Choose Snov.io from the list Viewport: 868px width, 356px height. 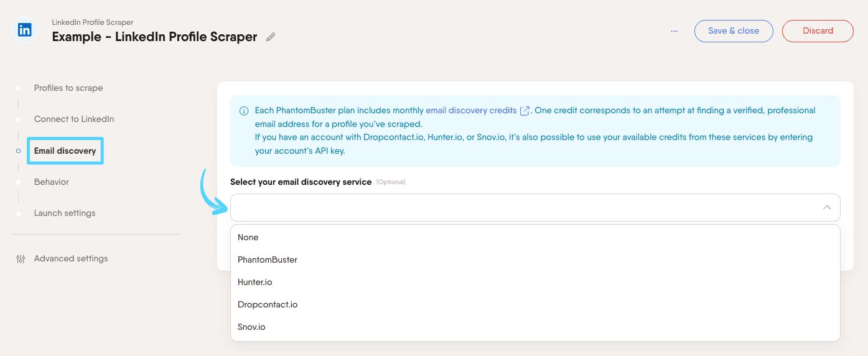535,327
